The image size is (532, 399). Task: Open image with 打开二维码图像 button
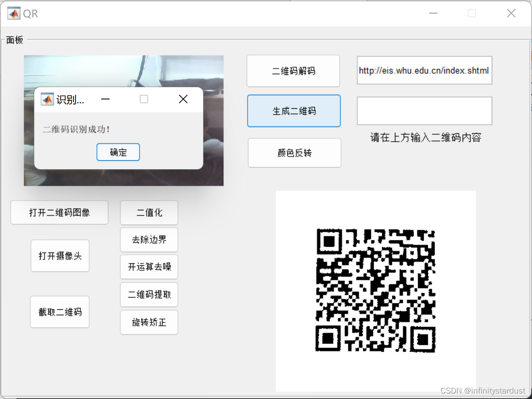pos(59,212)
